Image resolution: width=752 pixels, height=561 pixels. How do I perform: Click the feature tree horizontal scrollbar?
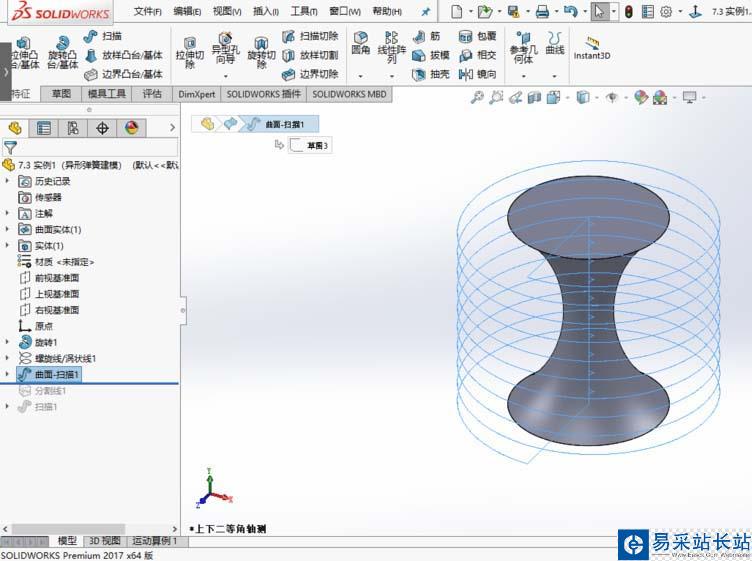coord(68,529)
